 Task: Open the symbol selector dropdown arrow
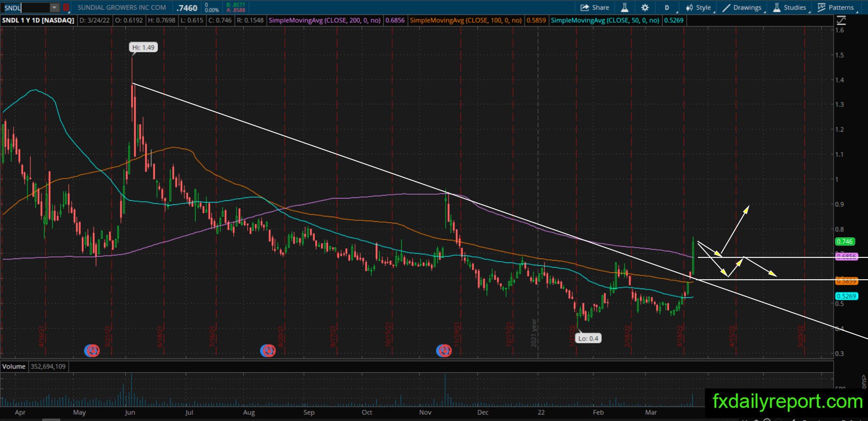pyautogui.click(x=55, y=7)
